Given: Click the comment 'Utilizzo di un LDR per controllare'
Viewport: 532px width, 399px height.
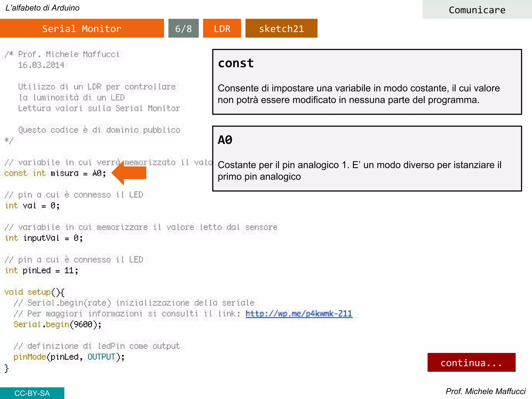Looking at the screenshot, I should click(x=97, y=87).
